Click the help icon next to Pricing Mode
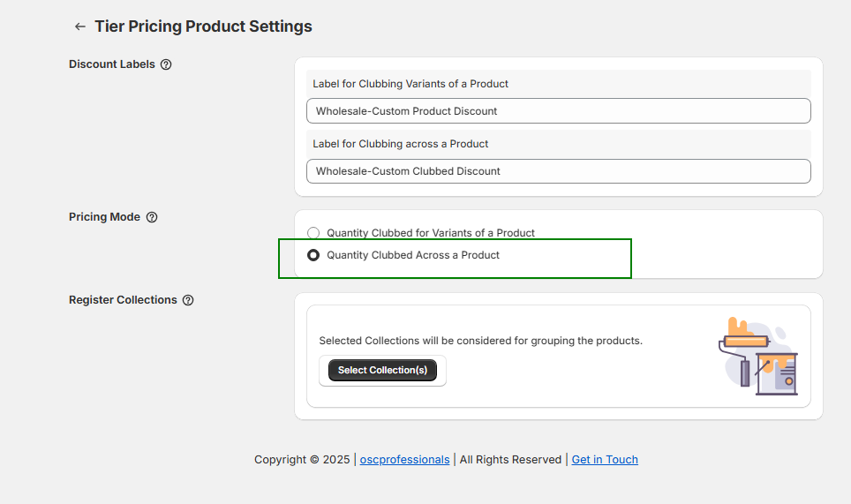Viewport: 851px width, 504px height. coord(152,217)
